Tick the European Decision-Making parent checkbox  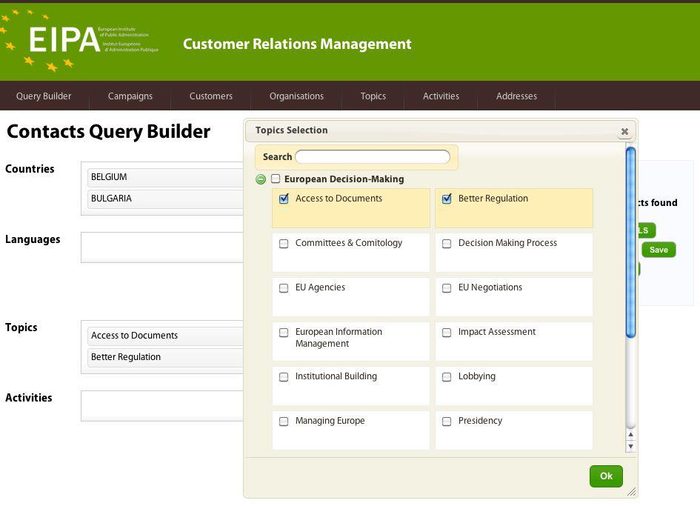click(x=276, y=180)
